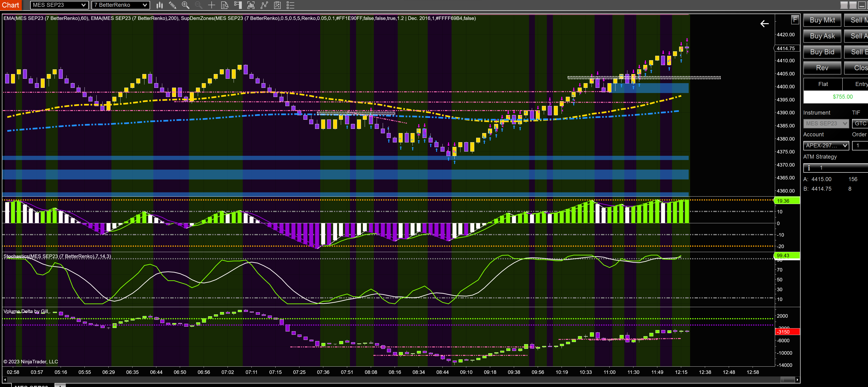Click the Sell Ask button

[856, 36]
